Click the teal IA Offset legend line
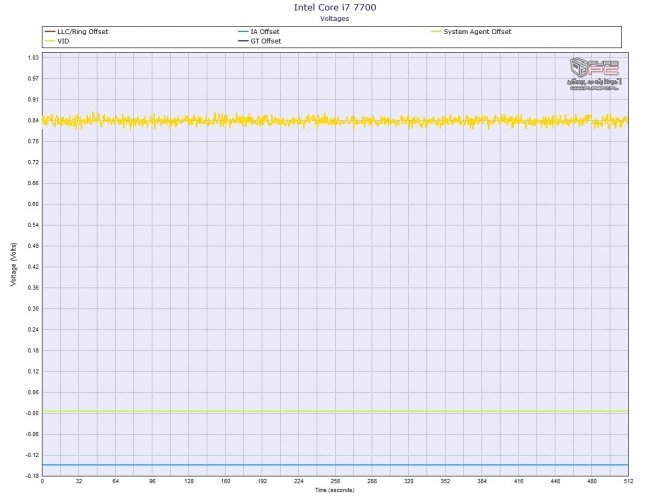 [244, 32]
